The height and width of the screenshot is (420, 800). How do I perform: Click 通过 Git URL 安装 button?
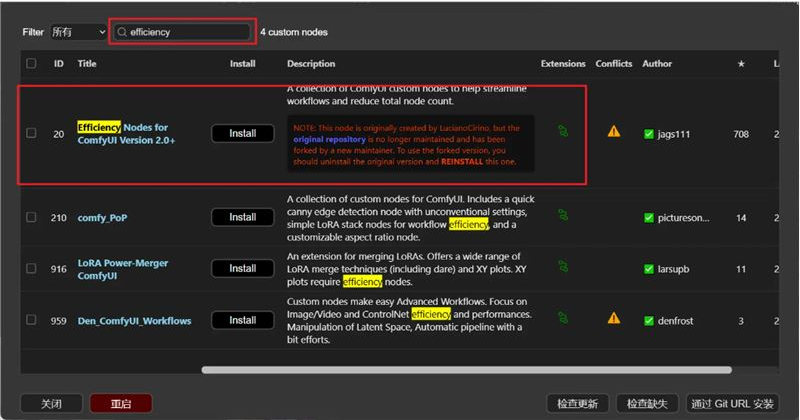coord(732,404)
